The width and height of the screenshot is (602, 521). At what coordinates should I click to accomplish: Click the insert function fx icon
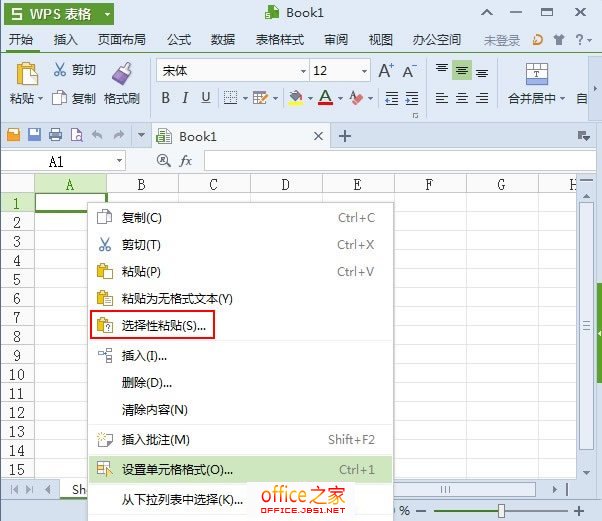tap(186, 160)
